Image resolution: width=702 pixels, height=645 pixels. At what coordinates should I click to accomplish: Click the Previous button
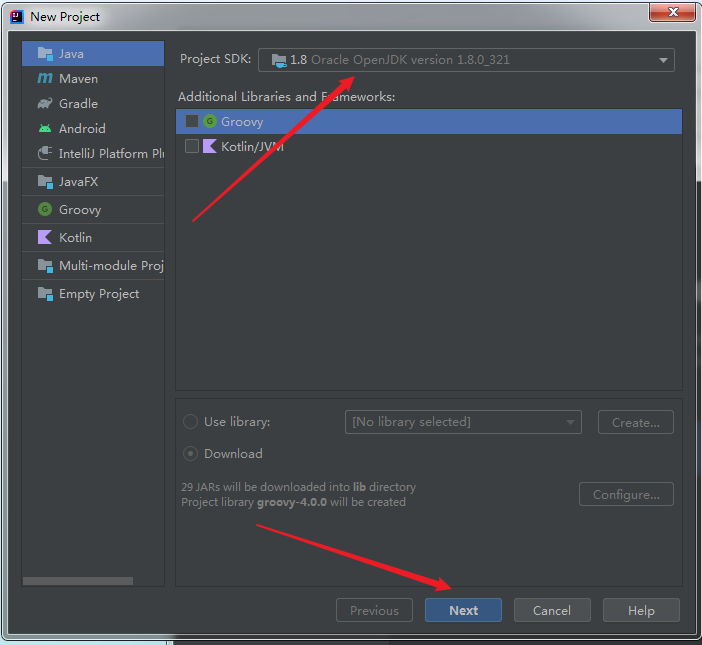point(374,610)
